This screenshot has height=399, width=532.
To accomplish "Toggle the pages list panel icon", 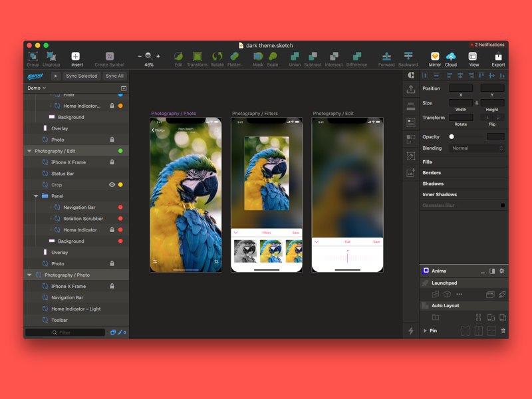I will [x=124, y=88].
